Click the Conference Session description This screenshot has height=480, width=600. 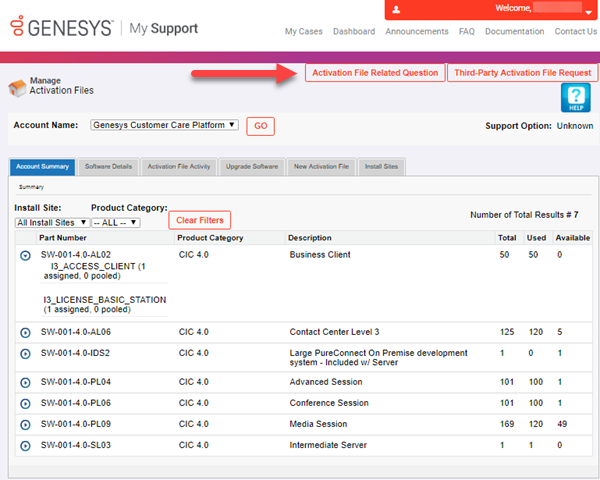click(329, 403)
